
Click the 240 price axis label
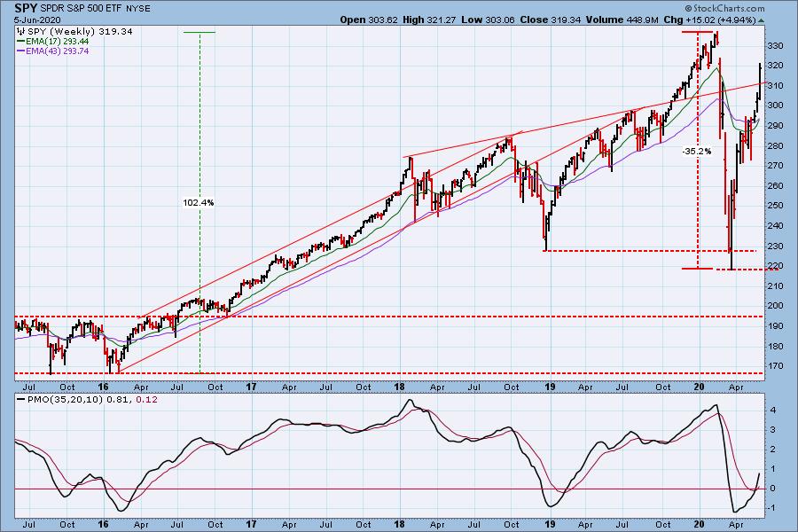[775, 225]
